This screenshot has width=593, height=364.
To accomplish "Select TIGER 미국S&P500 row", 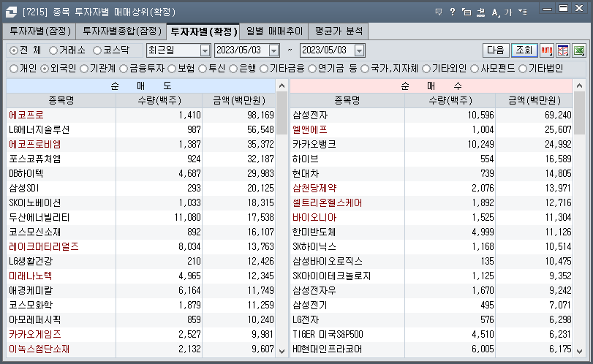I will (x=431, y=335).
